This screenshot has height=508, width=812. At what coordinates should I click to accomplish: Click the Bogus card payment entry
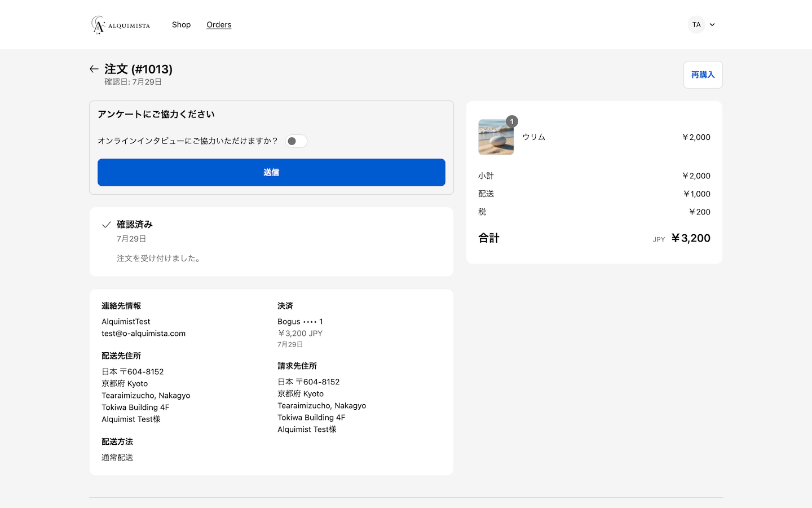[300, 322]
